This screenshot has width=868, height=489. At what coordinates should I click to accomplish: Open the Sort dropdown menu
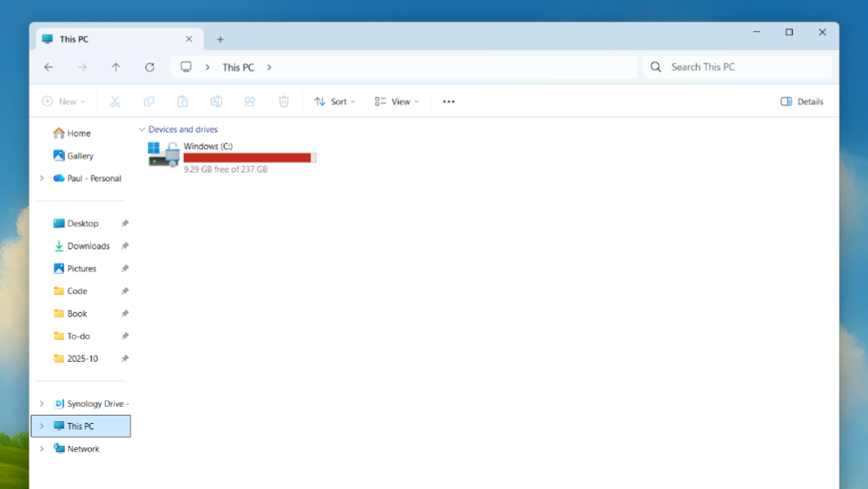click(x=335, y=102)
